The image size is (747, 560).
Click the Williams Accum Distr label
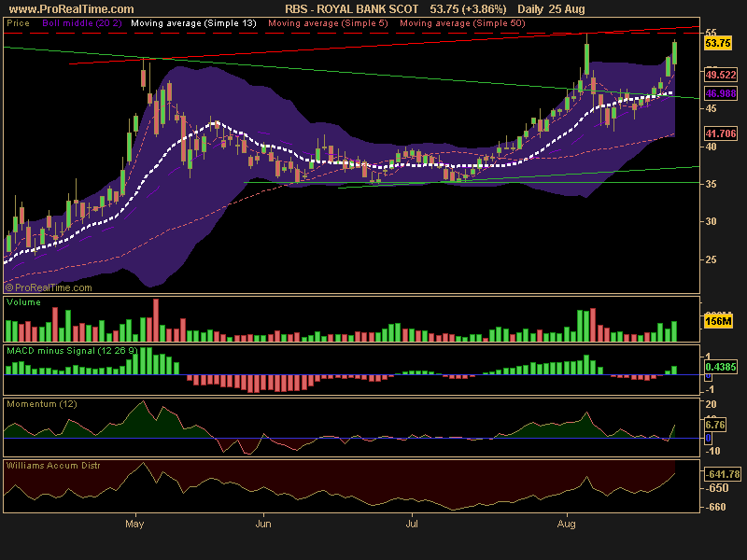click(x=53, y=465)
